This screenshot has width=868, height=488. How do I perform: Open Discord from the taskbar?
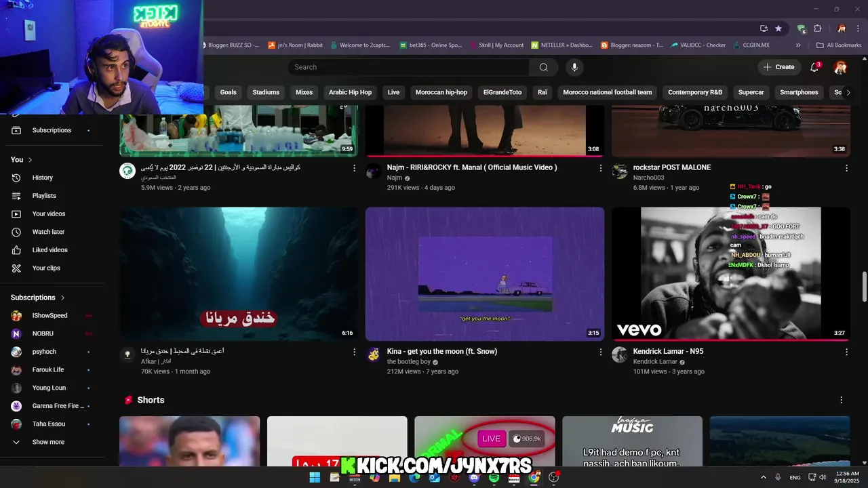point(474,477)
